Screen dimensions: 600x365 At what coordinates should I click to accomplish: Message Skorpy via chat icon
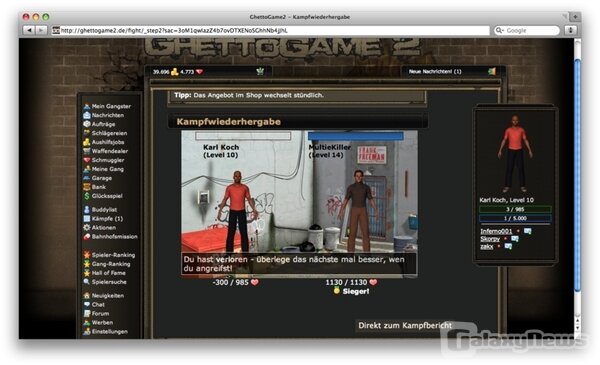pyautogui.click(x=515, y=239)
